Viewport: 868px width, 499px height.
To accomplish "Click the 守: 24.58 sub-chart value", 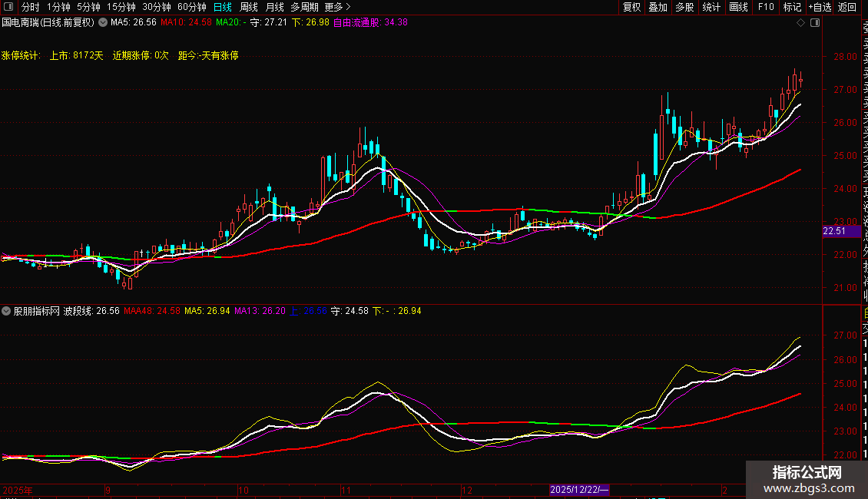I will (350, 311).
